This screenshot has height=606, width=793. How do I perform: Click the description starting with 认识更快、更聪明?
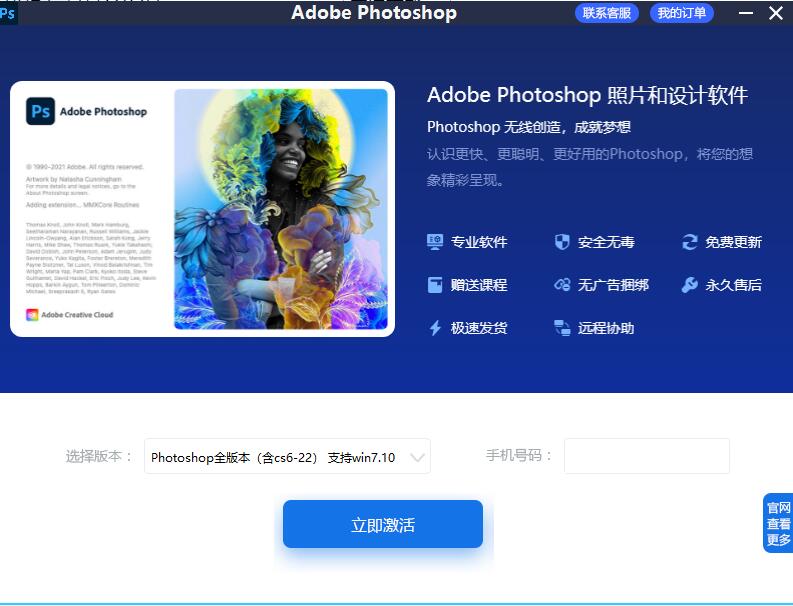pos(590,167)
